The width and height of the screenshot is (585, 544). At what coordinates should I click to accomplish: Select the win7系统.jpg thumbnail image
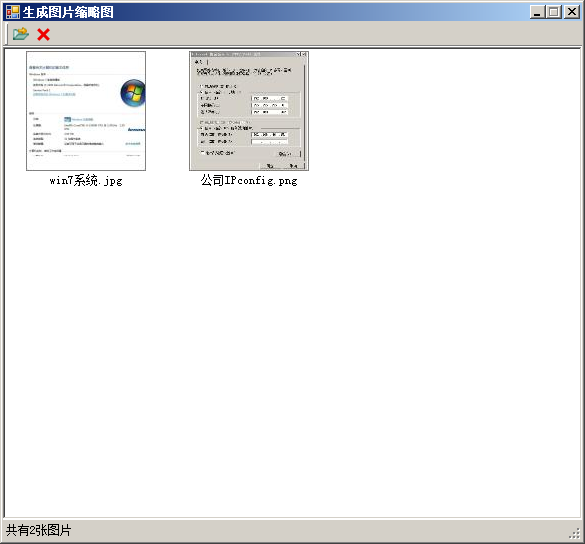click(86, 111)
